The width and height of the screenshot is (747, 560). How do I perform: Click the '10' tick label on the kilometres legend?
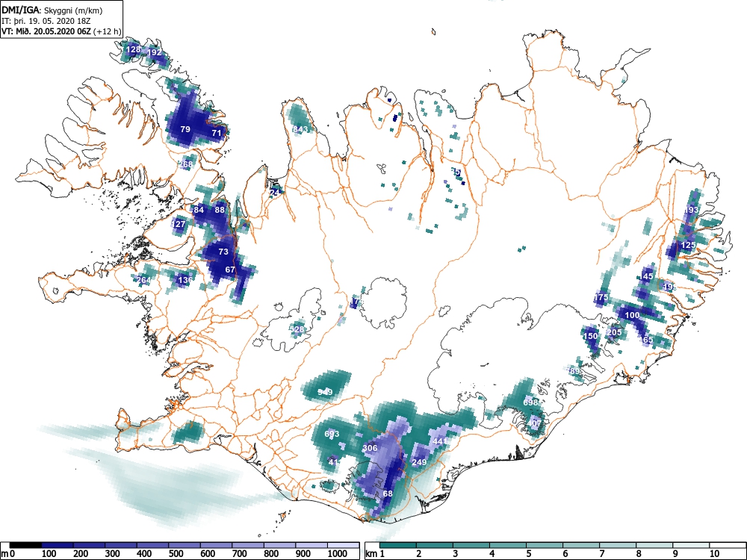(x=713, y=554)
